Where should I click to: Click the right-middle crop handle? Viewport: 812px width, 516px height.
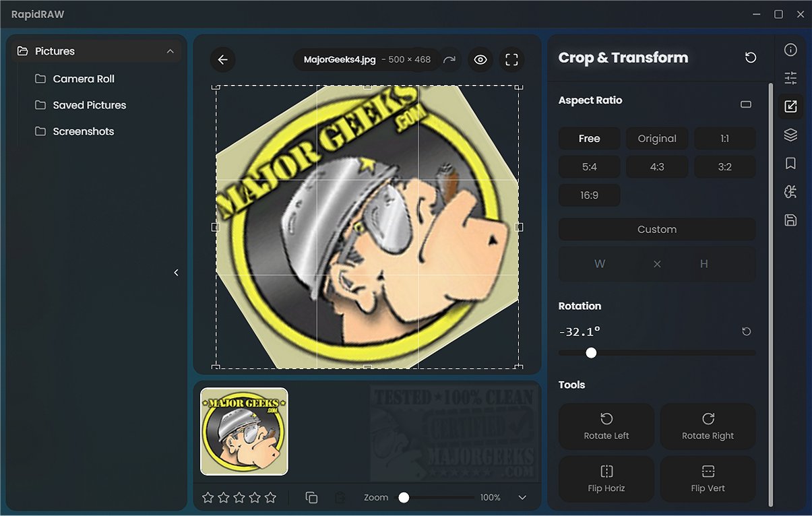tap(519, 227)
